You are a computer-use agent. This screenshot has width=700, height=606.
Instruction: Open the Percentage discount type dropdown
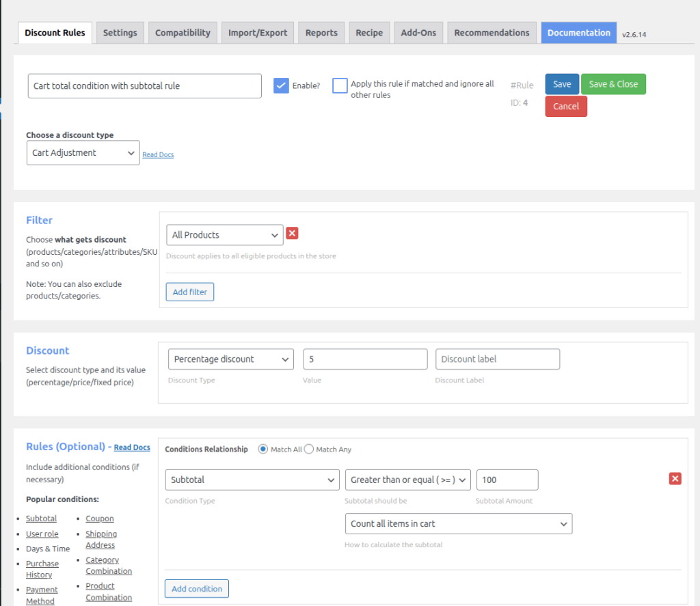tap(230, 359)
